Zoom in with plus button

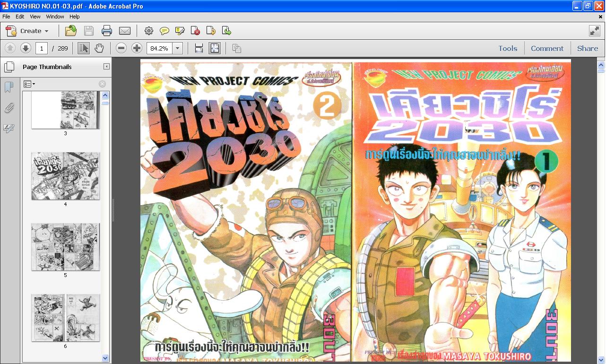point(137,48)
